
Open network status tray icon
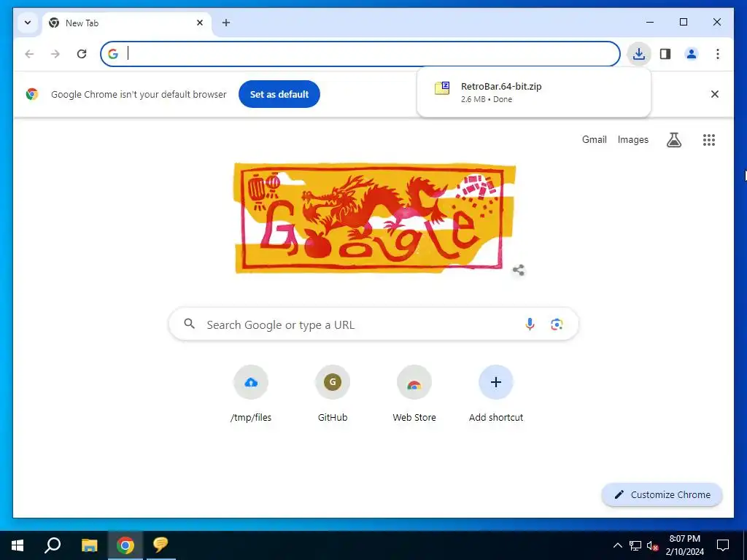tap(635, 545)
